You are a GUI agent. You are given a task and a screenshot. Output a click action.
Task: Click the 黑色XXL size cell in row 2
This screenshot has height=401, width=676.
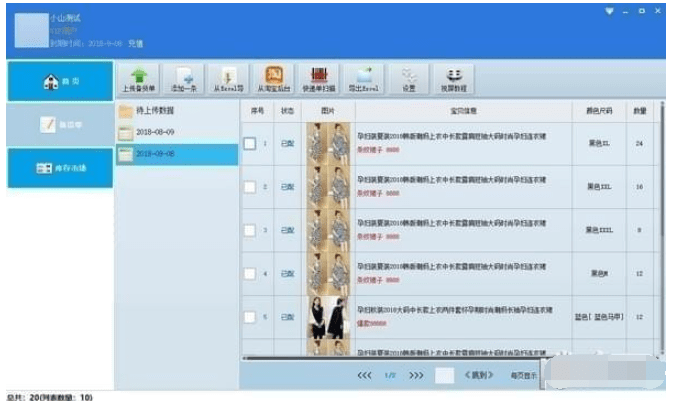point(599,187)
